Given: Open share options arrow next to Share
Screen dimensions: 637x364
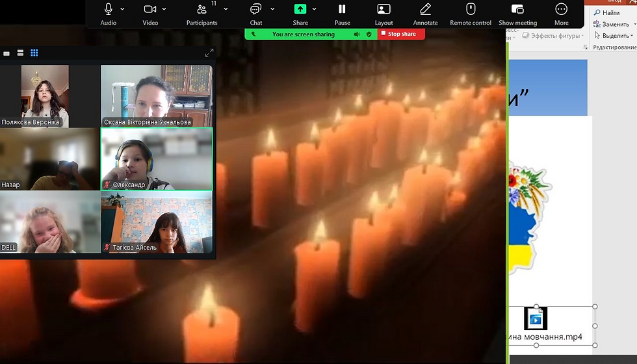Looking at the screenshot, I should 314,9.
